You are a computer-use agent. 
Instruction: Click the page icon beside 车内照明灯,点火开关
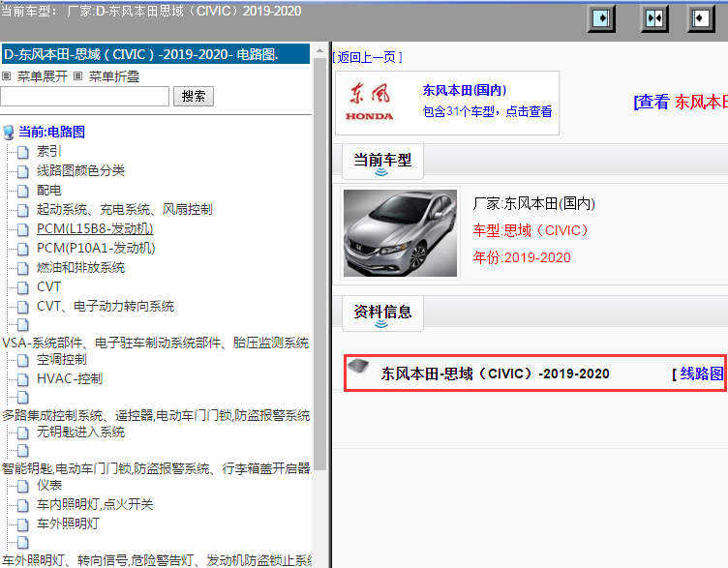pyautogui.click(x=23, y=505)
